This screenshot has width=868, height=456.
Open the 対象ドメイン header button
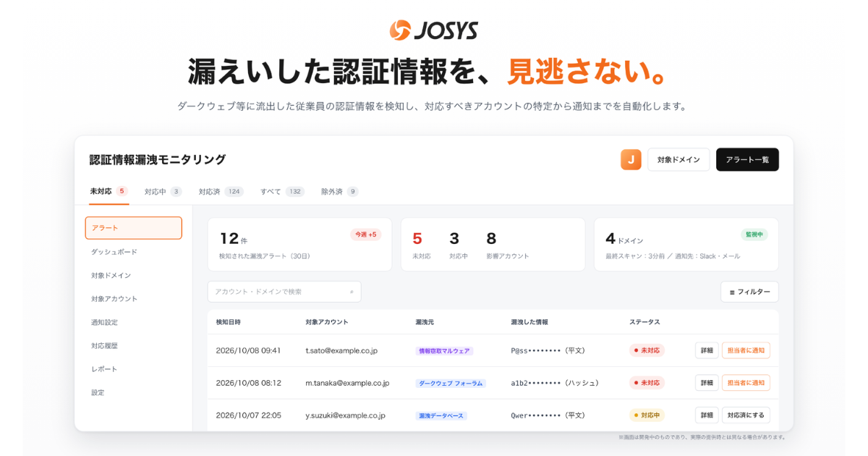click(678, 159)
